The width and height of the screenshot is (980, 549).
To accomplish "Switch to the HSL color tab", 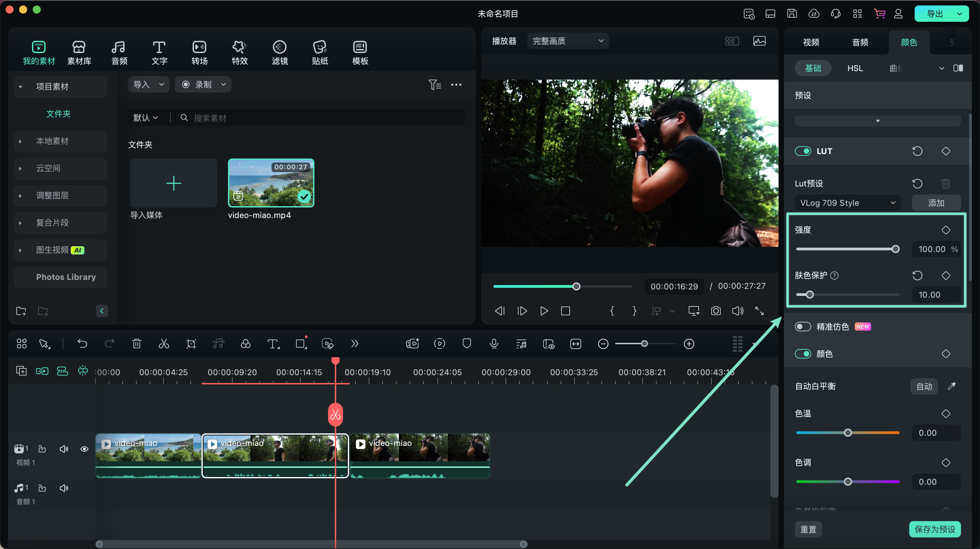I will [855, 68].
